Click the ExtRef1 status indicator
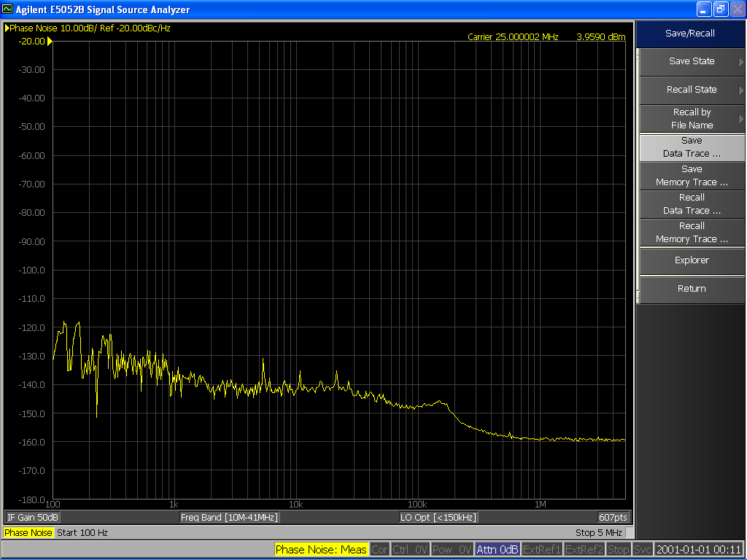 pos(542,550)
